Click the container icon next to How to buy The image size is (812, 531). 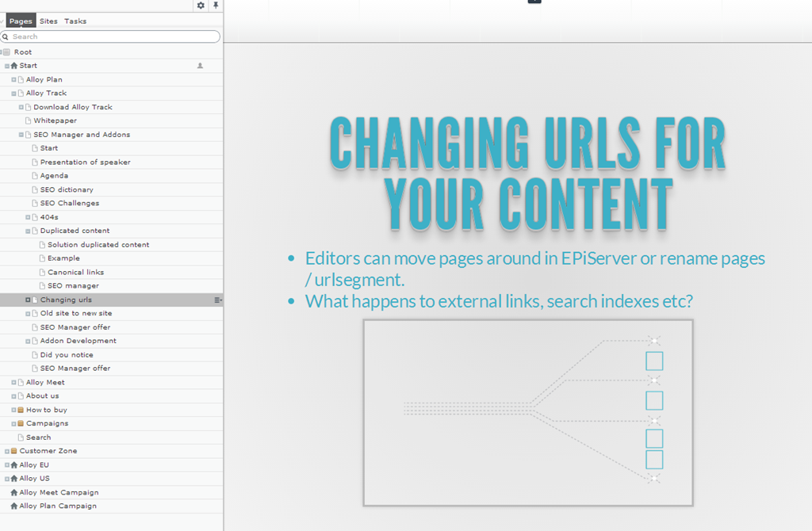(x=21, y=410)
